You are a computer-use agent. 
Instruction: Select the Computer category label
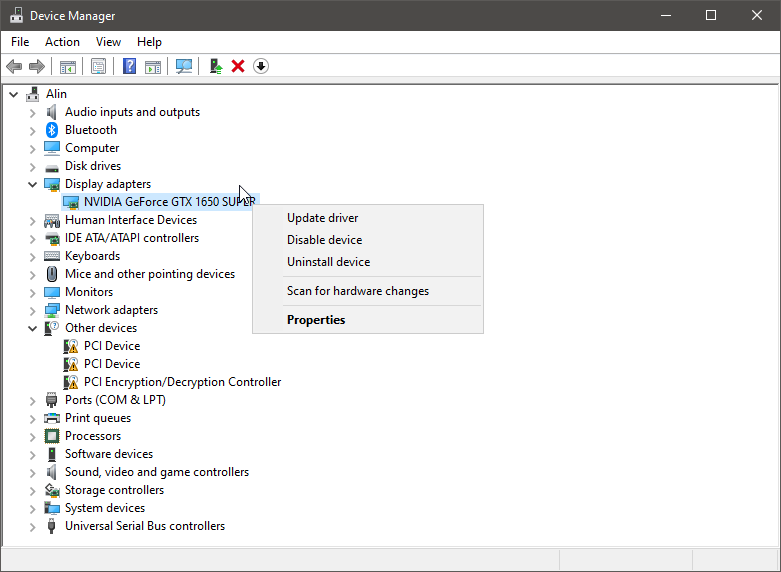point(92,148)
